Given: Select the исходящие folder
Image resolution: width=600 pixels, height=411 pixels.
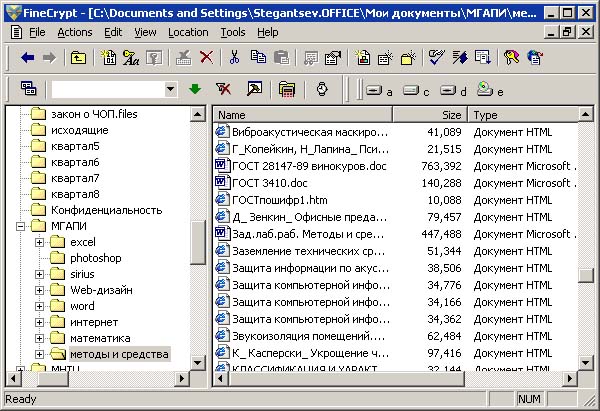Looking at the screenshot, I should tap(80, 130).
